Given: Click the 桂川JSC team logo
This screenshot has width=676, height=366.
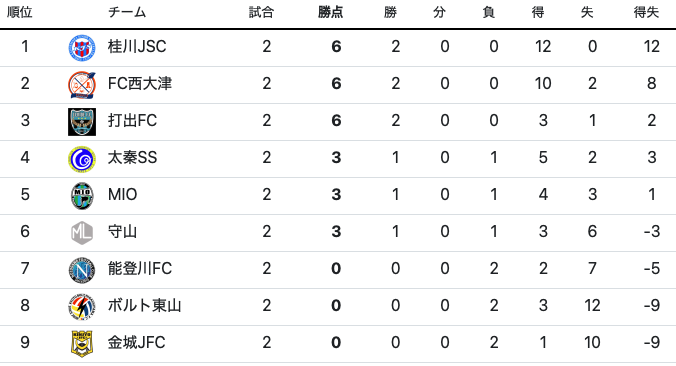Looking at the screenshot, I should [82, 47].
